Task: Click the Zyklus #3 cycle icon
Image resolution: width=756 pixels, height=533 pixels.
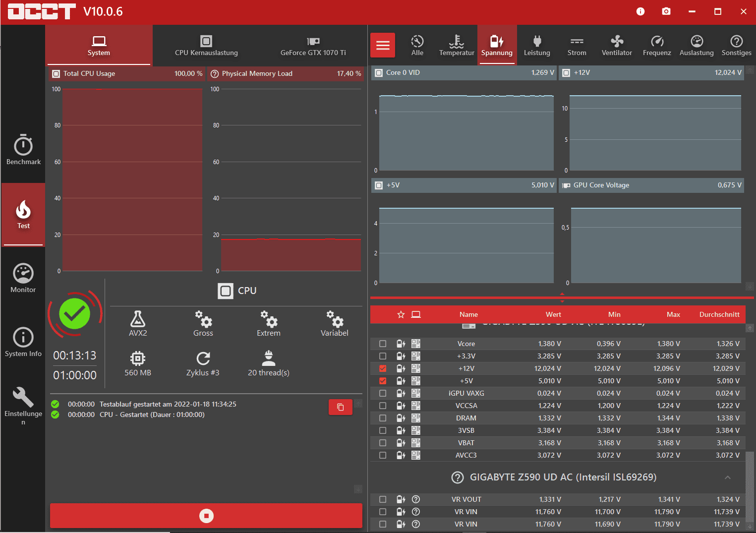Action: [x=203, y=358]
